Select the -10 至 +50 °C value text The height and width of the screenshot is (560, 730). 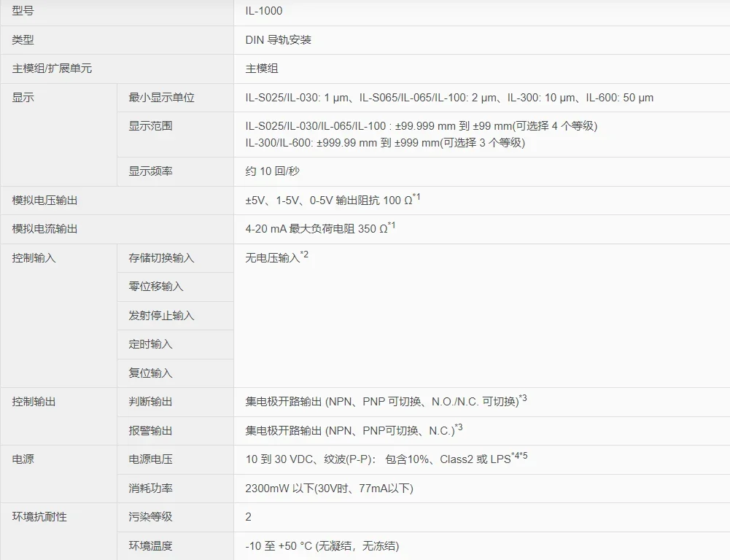click(322, 545)
